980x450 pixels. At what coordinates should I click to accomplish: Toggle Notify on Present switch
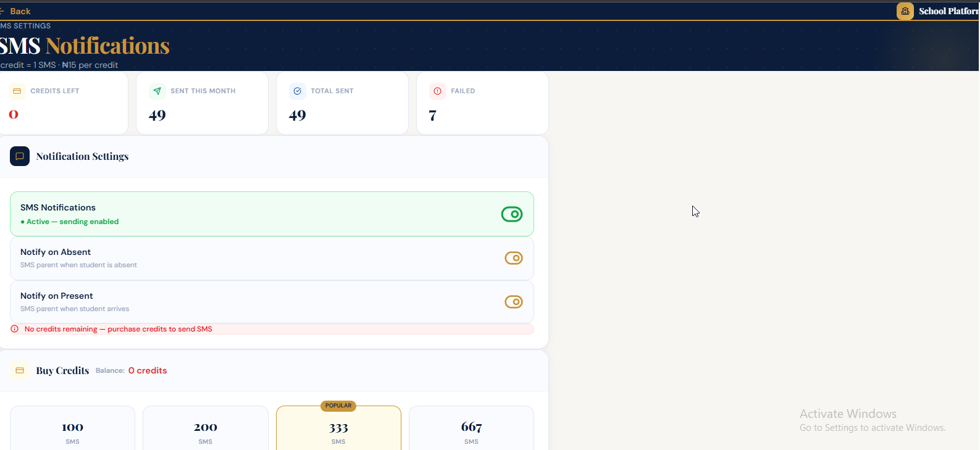[x=514, y=302]
